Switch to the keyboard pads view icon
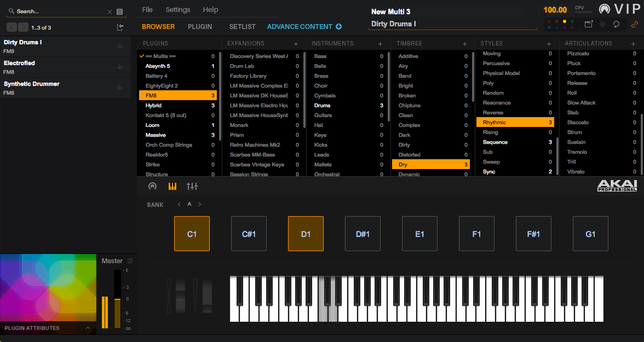 pyautogui.click(x=173, y=187)
